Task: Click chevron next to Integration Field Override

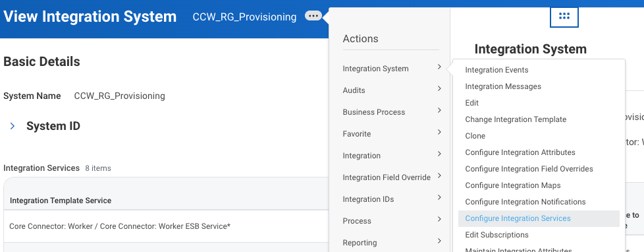Action: 439,176
